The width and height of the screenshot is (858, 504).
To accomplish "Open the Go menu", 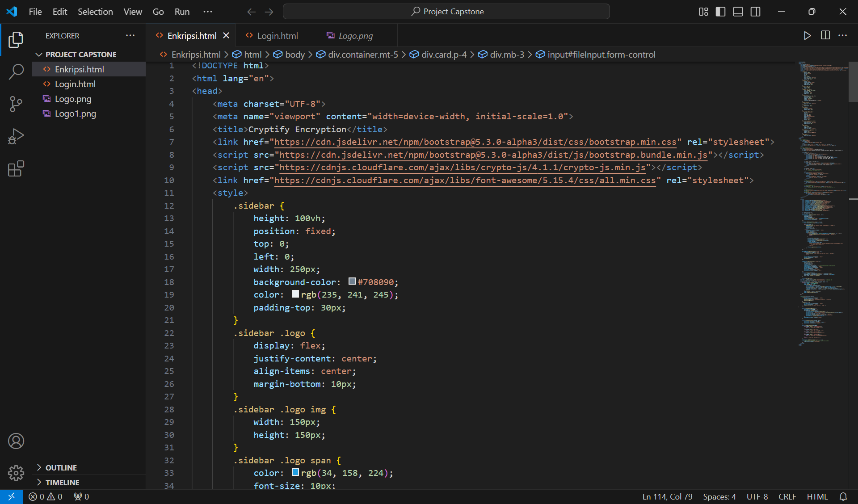I will pos(158,12).
